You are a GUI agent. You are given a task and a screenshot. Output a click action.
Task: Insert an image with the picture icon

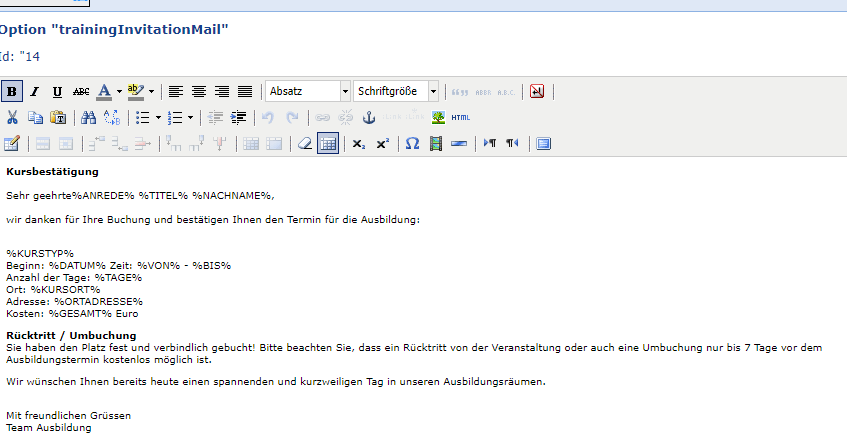point(438,117)
